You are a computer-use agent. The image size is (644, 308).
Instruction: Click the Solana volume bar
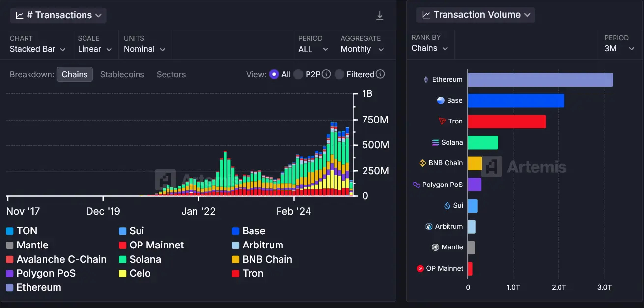(483, 143)
